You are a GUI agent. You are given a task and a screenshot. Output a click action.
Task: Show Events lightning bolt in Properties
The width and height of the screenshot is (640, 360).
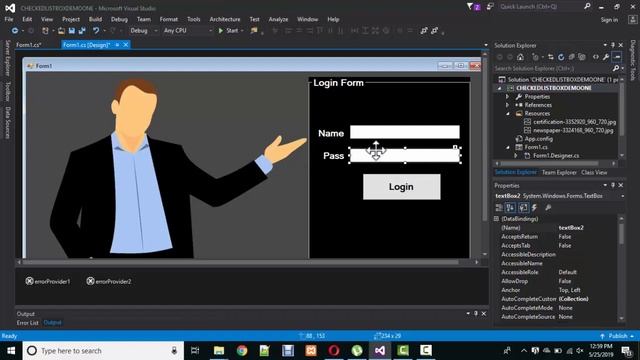pos(534,208)
